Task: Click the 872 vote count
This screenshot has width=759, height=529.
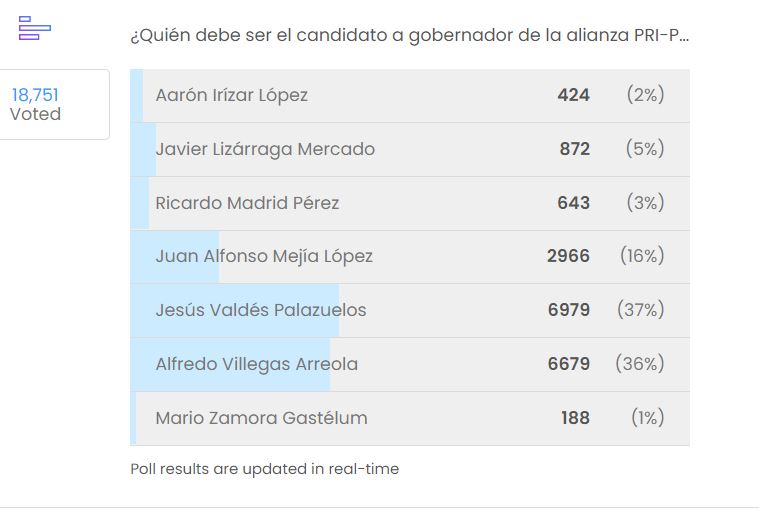Action: (575, 149)
